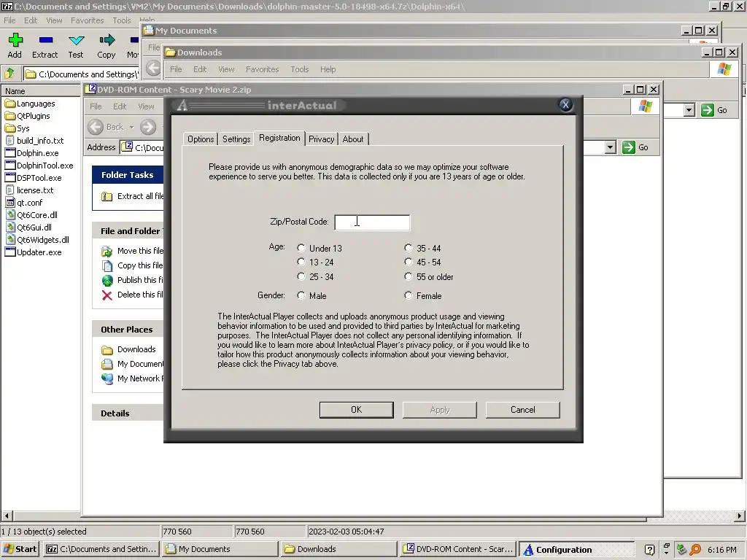Screen dimensions: 747x560
Task: Click the Move this file icon
Action: point(107,251)
